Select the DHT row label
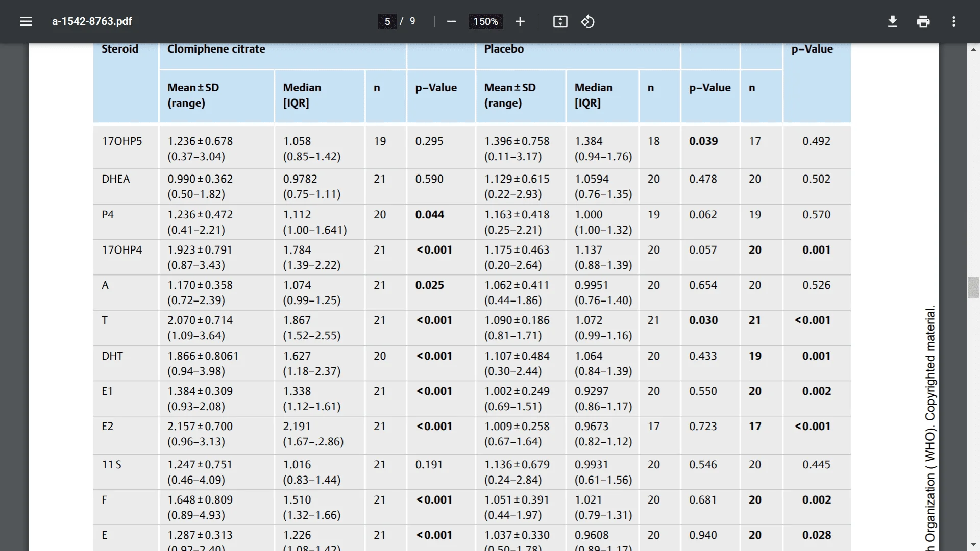 [x=112, y=356]
